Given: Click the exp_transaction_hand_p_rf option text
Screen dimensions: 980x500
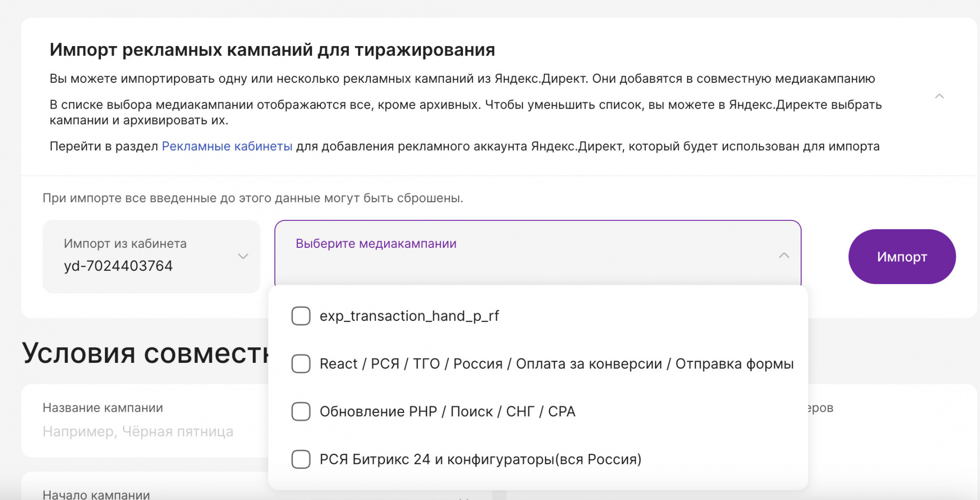Looking at the screenshot, I should click(x=409, y=316).
